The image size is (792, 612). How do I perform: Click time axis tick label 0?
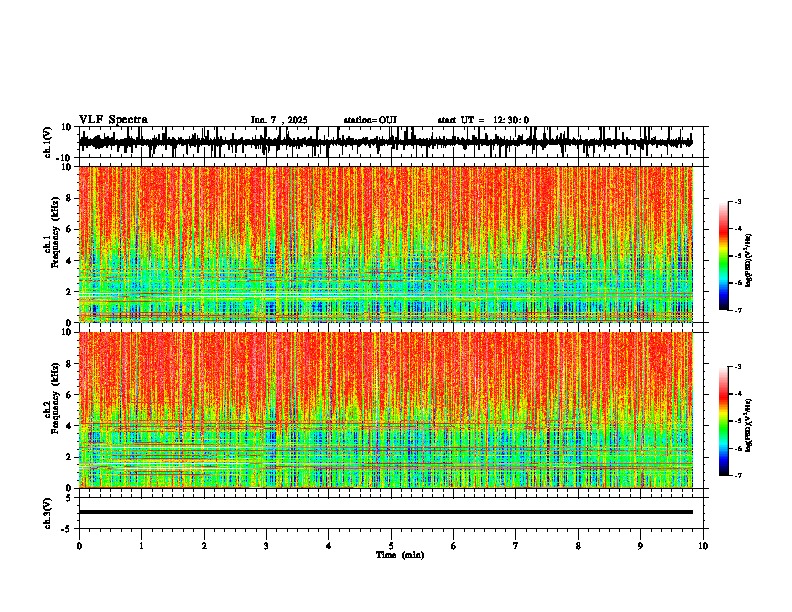(79, 546)
